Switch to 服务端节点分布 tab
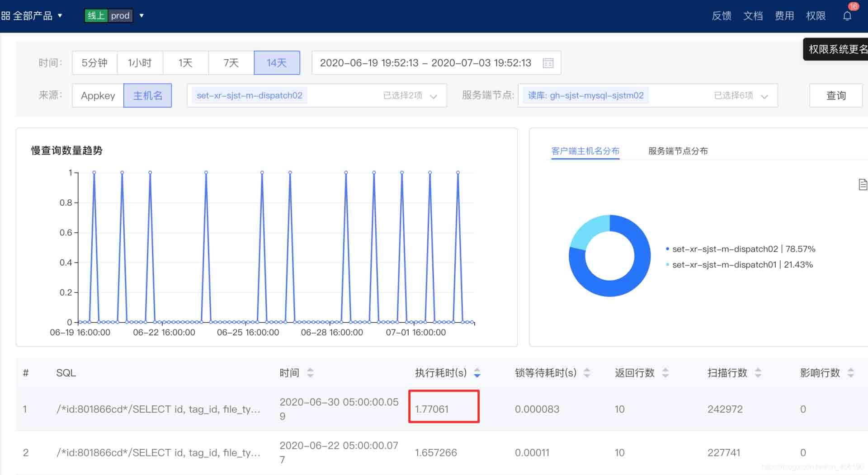Viewport: 868px width, 475px height. [678, 151]
